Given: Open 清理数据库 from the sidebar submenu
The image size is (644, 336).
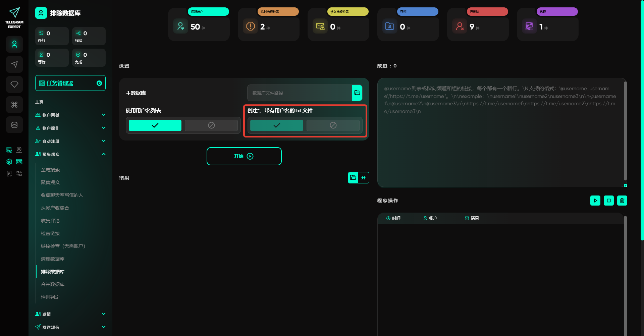Looking at the screenshot, I should [53, 259].
